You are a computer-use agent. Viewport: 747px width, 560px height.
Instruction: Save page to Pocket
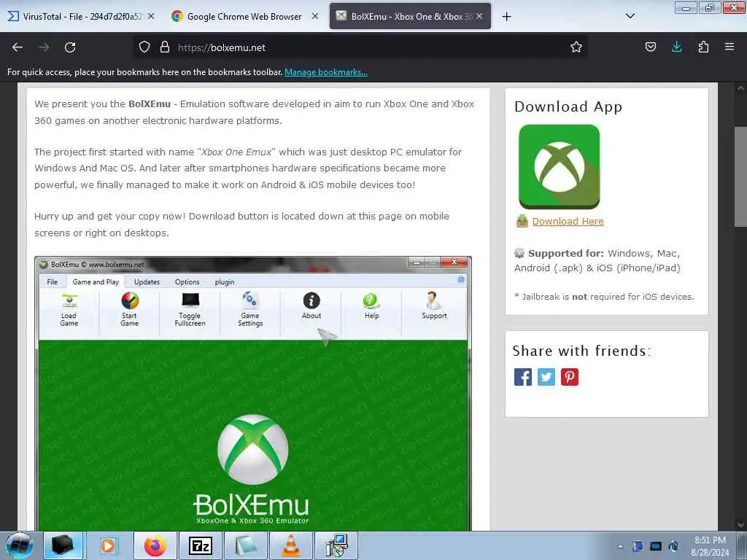tap(650, 47)
